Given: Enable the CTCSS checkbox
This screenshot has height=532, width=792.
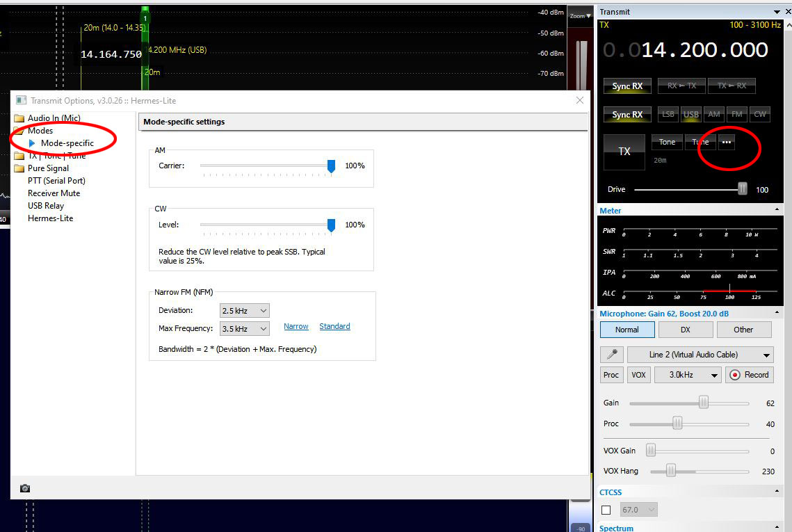Looking at the screenshot, I should [x=606, y=510].
